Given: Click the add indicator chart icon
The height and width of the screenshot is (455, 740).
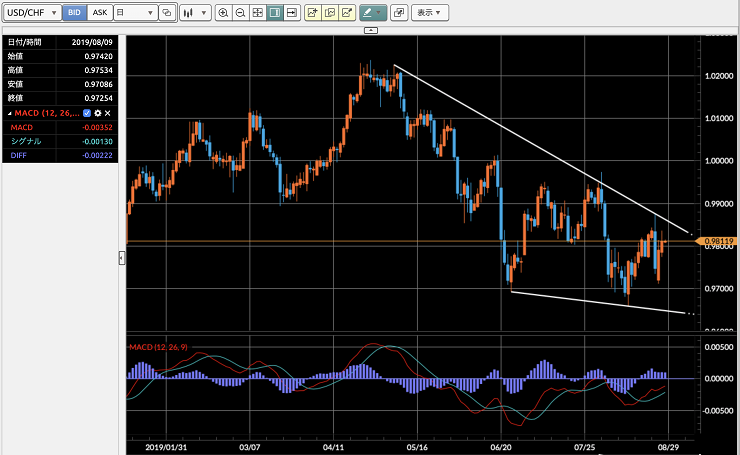Looking at the screenshot, I should pos(312,13).
